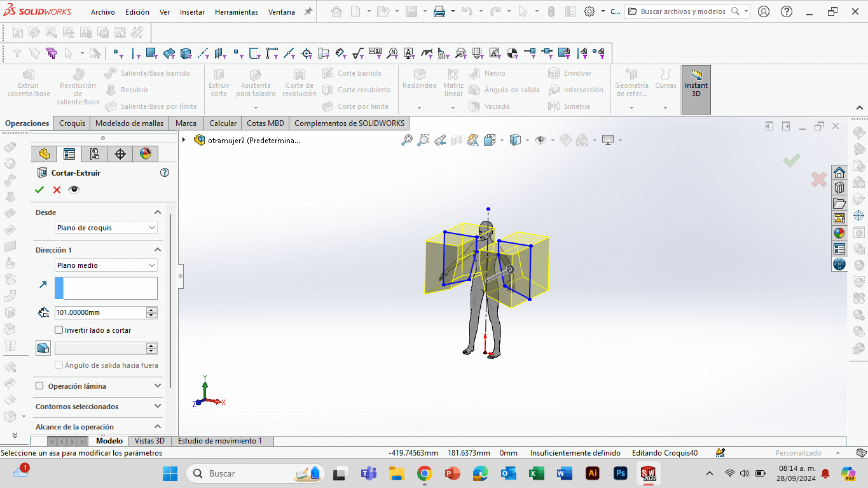Expand otramujer2 flyout tree arrow

coord(184,140)
